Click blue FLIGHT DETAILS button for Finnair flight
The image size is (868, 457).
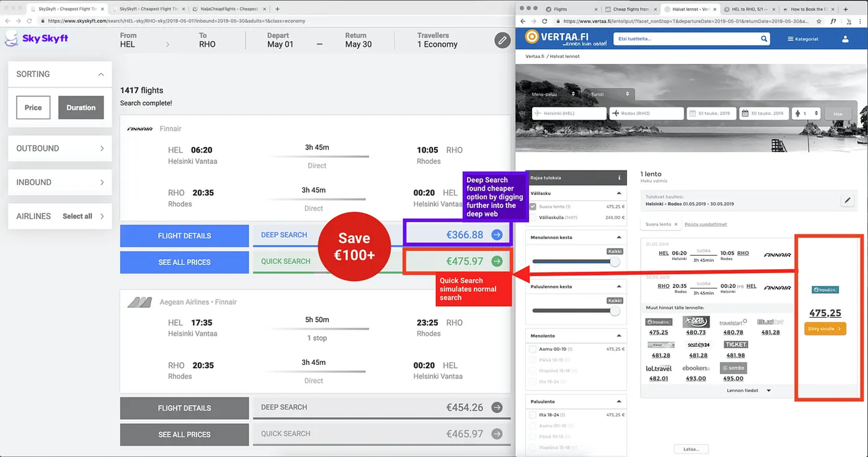pos(184,236)
